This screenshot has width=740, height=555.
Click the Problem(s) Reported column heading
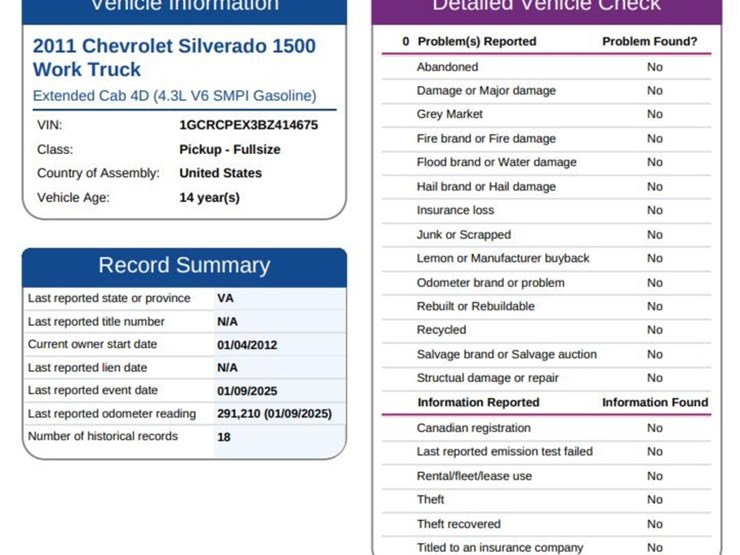click(476, 42)
